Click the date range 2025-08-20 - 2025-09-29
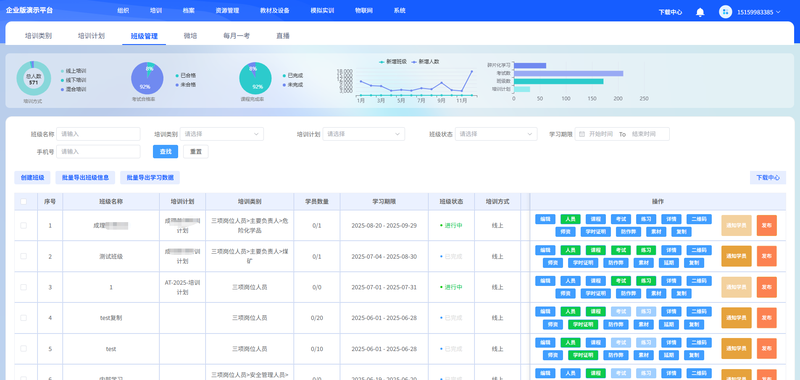This screenshot has width=800, height=380. tap(384, 225)
